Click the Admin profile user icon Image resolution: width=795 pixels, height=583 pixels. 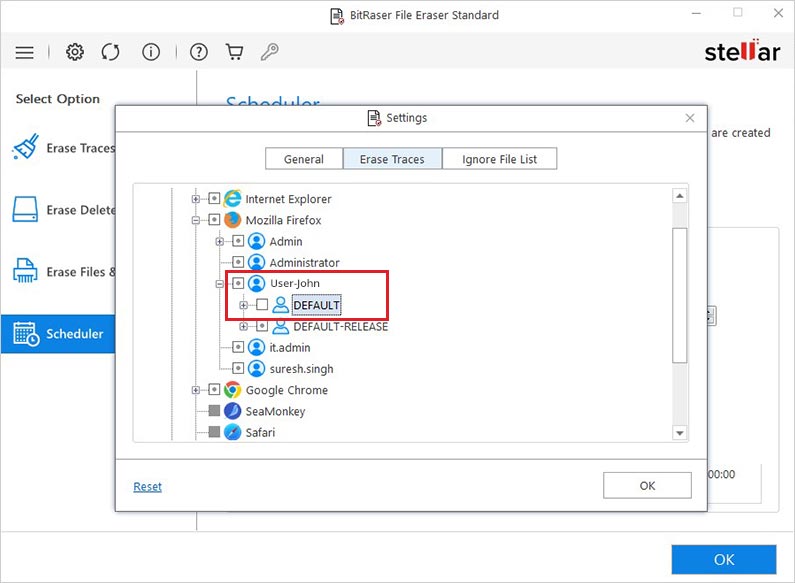point(257,241)
